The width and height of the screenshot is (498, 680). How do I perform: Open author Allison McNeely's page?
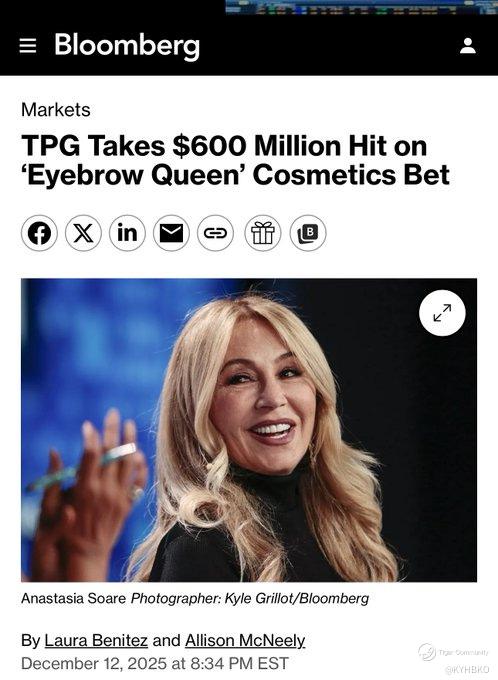pos(245,641)
